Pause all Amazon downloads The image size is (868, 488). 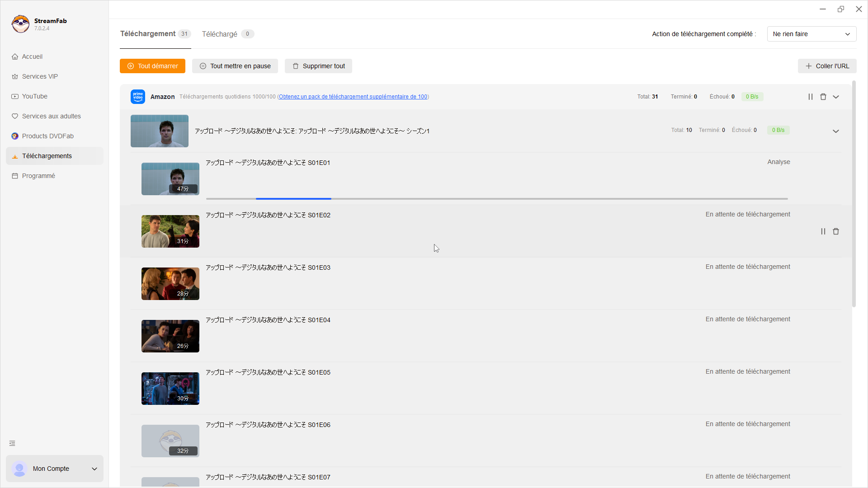(811, 97)
